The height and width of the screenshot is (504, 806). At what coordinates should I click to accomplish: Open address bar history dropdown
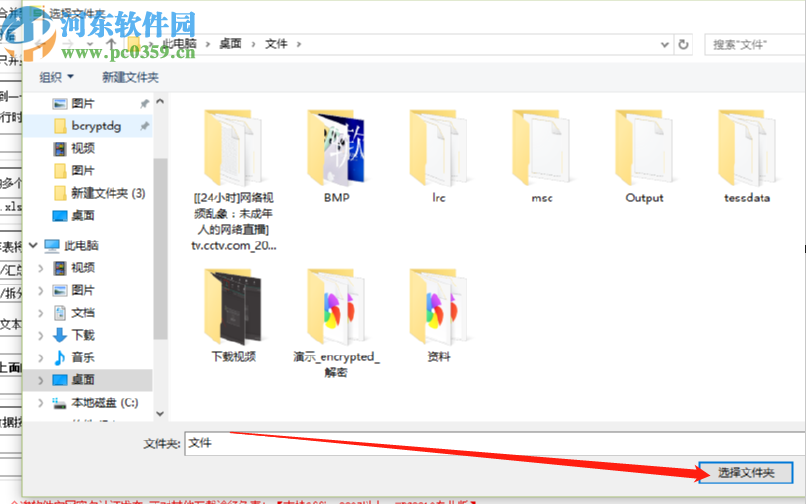pyautogui.click(x=665, y=45)
